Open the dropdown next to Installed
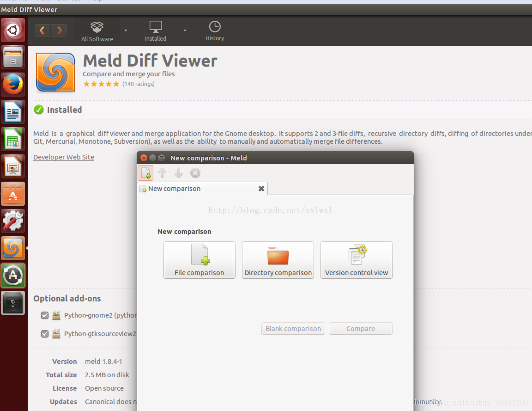Screen dimensions: 532x411 [x=184, y=31]
